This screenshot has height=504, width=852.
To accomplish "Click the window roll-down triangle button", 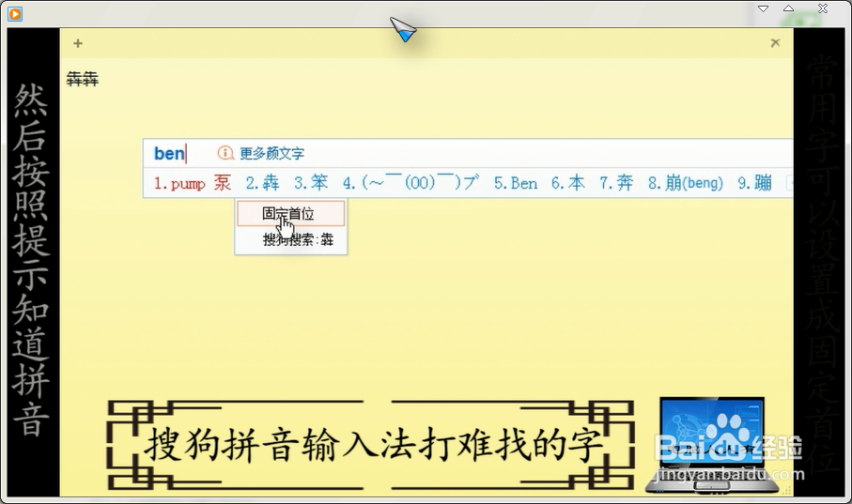I will click(763, 8).
